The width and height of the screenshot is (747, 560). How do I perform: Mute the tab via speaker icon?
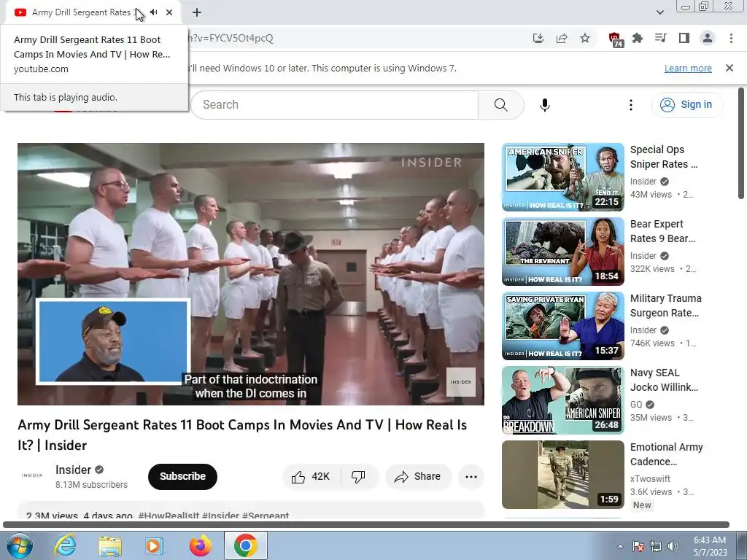point(153,12)
